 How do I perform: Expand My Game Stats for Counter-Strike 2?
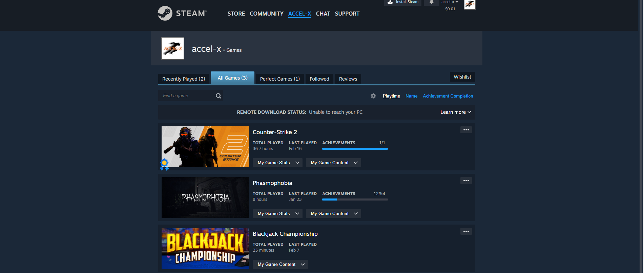coord(277,163)
